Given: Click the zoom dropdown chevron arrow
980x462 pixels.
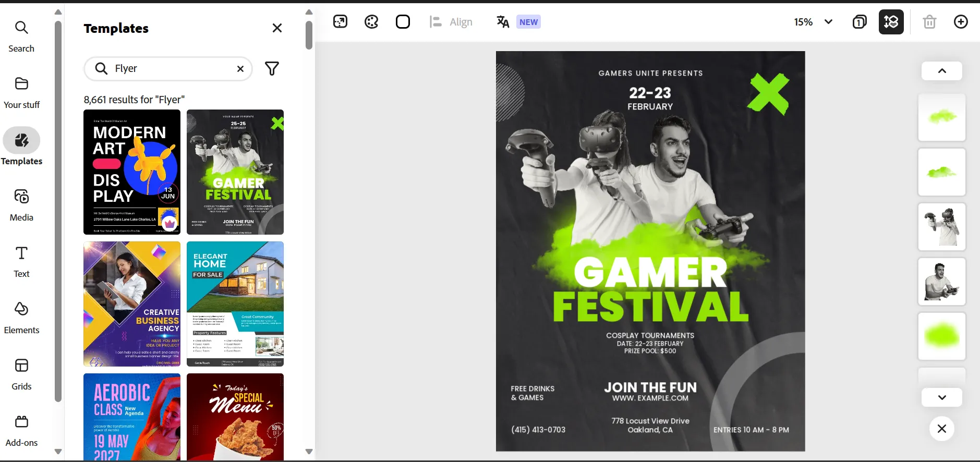Looking at the screenshot, I should 828,22.
